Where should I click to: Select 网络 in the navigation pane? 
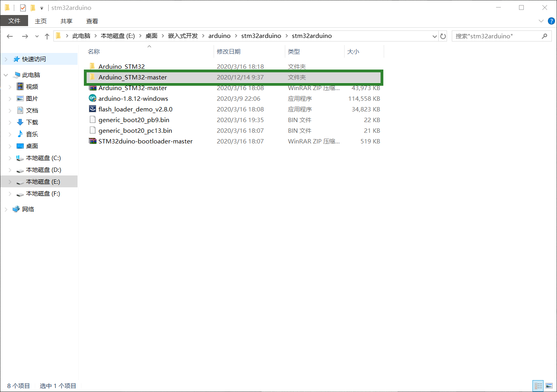pyautogui.click(x=28, y=209)
